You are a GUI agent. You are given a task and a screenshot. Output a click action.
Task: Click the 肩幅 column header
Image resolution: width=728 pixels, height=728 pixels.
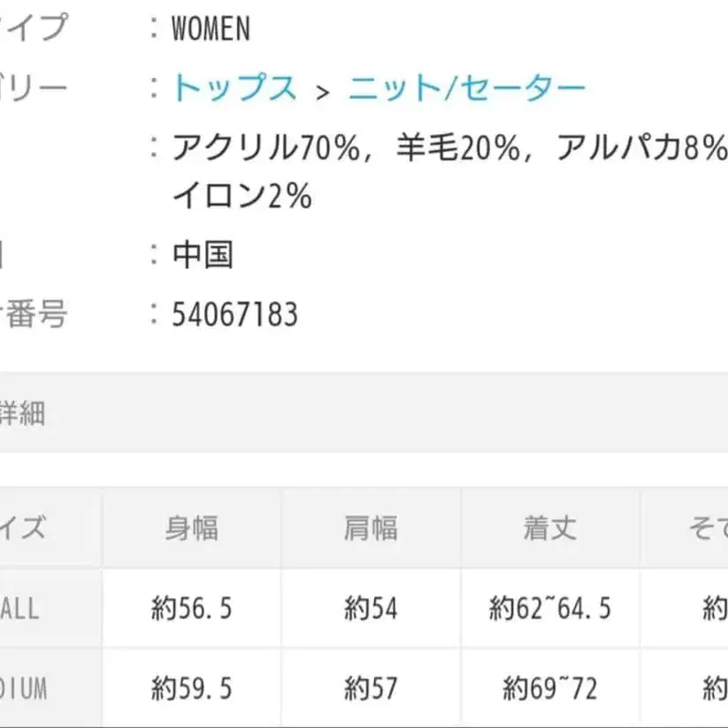click(371, 528)
